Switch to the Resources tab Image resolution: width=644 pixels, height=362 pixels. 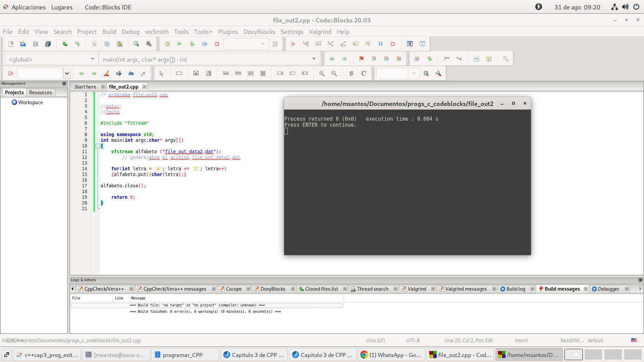pyautogui.click(x=40, y=93)
